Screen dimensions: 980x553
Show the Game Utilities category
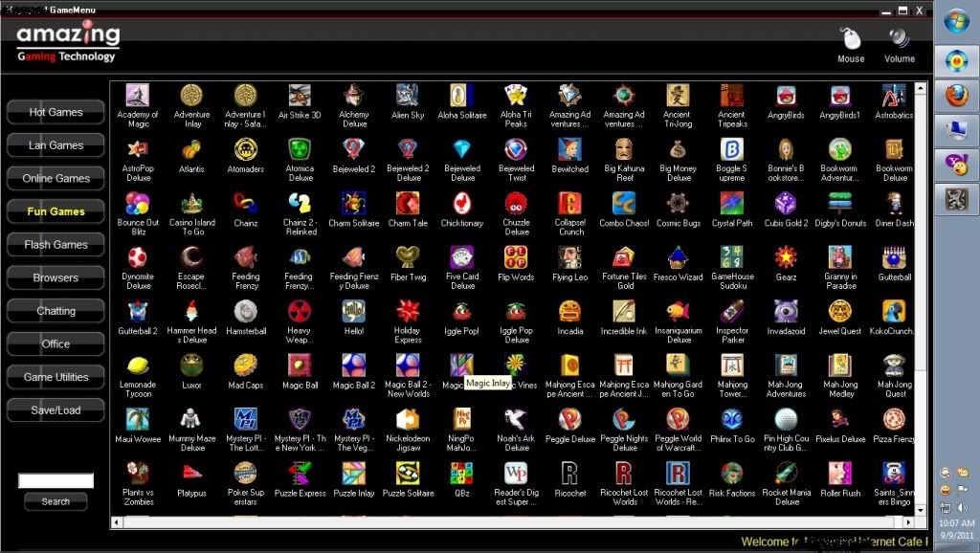(56, 377)
